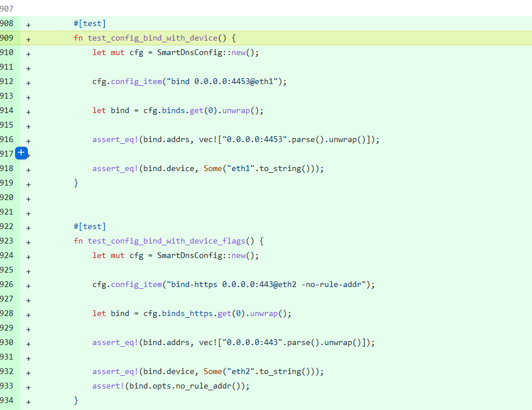Select line number 923
The image size is (532, 410).
pyautogui.click(x=8, y=241)
